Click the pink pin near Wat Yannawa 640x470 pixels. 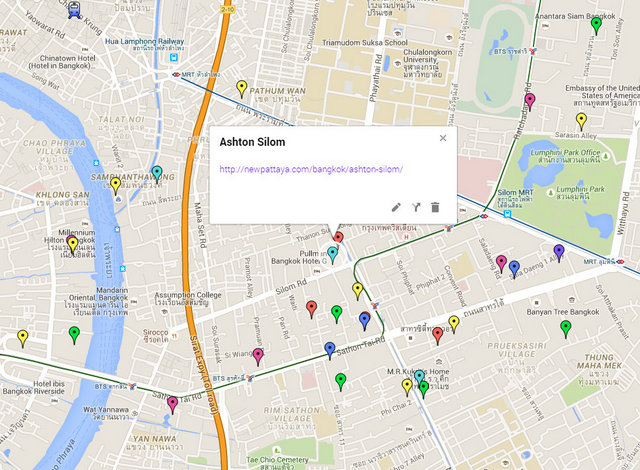tap(173, 405)
